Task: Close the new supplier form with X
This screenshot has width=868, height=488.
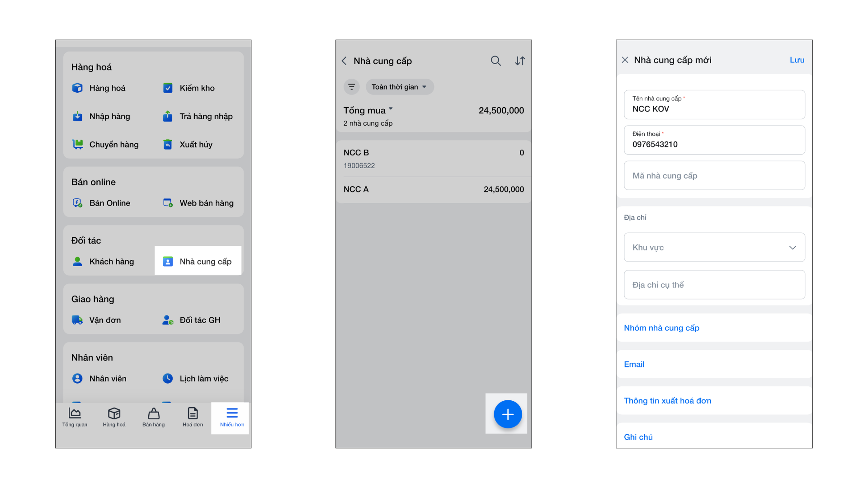Action: pos(625,60)
